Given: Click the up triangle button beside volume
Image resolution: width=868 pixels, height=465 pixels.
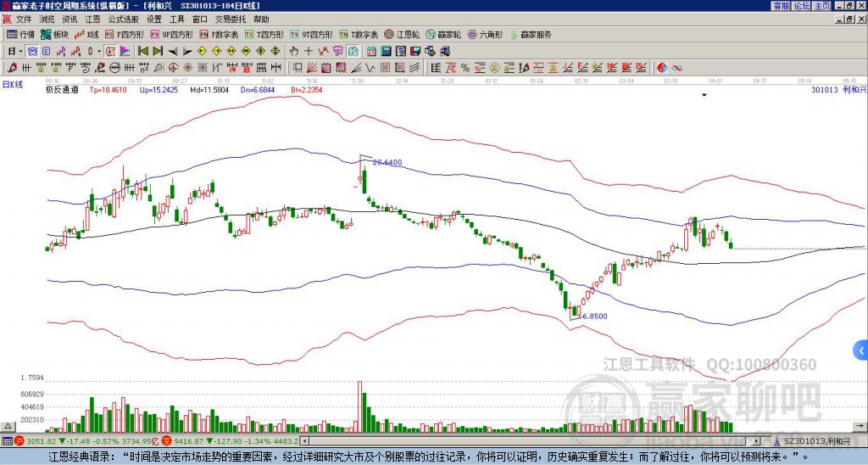Looking at the screenshot, I should (x=8, y=426).
